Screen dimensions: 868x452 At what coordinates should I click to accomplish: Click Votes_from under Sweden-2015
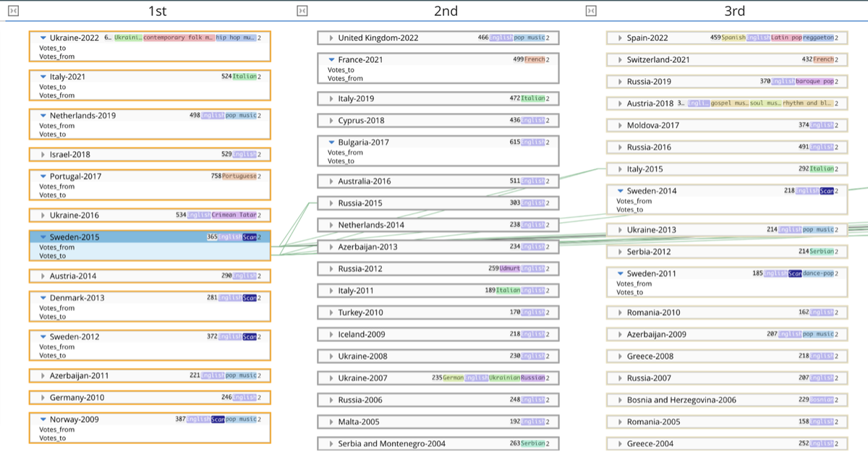58,247
